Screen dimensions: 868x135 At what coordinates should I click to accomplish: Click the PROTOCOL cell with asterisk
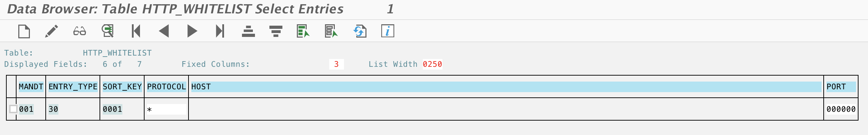pyautogui.click(x=166, y=109)
